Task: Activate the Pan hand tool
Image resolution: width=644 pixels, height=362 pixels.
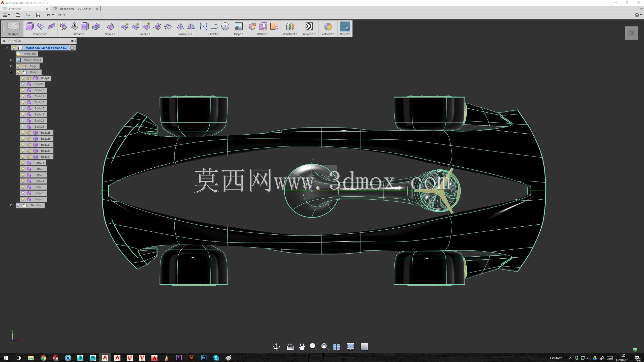Action: pyautogui.click(x=302, y=347)
